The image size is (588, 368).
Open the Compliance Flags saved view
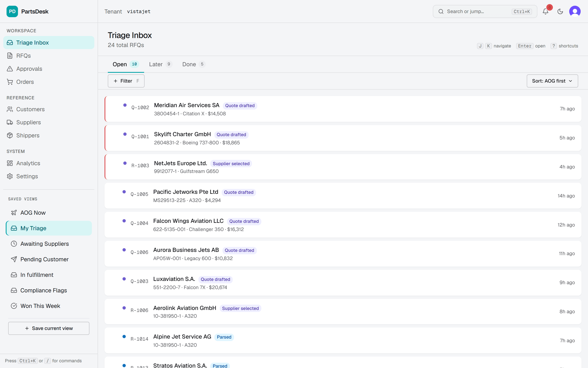point(49,290)
